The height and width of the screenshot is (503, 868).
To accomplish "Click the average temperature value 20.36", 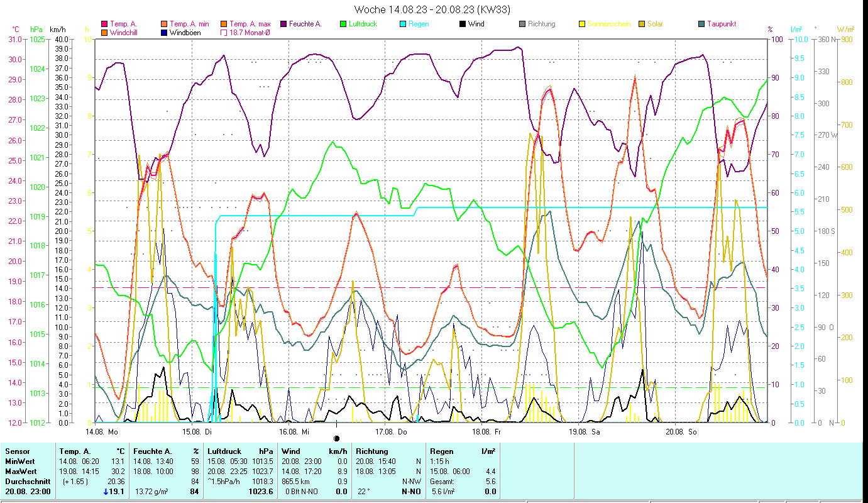I will [116, 482].
